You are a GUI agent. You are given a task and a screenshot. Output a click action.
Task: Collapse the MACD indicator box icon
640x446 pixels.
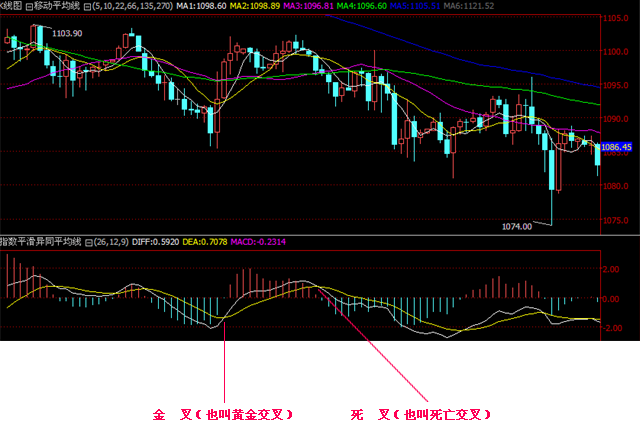pos(88,242)
